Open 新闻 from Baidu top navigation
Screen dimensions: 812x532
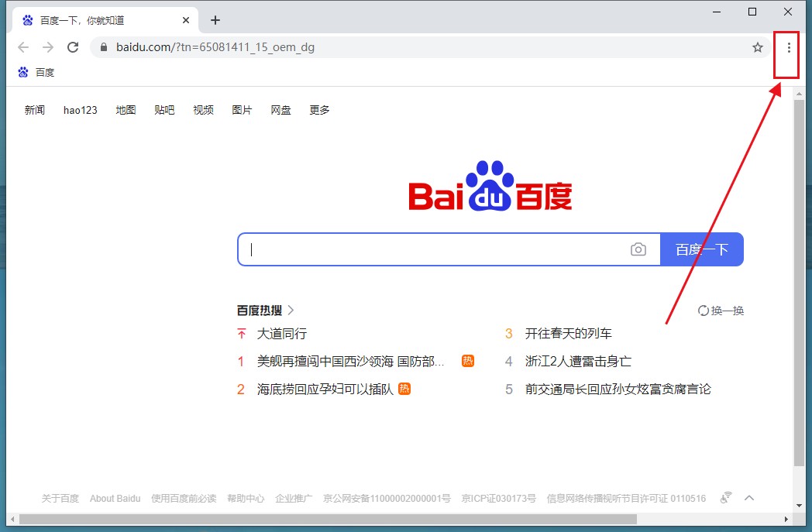[x=35, y=110]
